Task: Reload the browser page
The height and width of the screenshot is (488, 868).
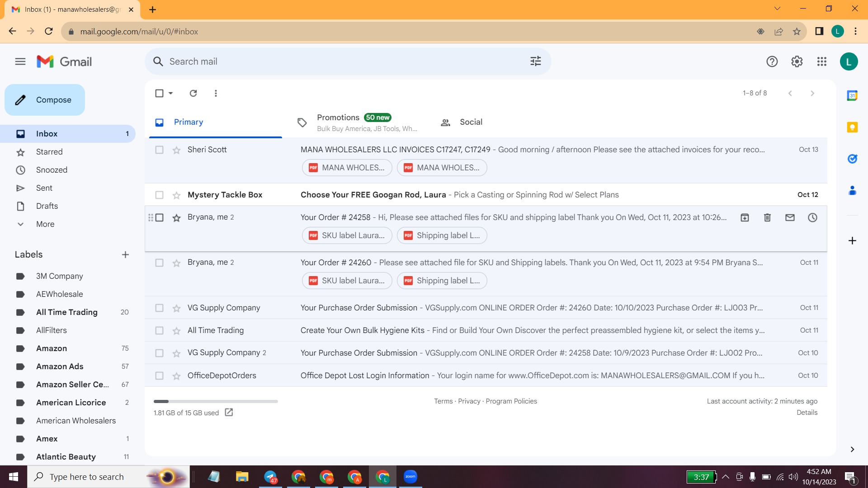Action: [x=49, y=31]
